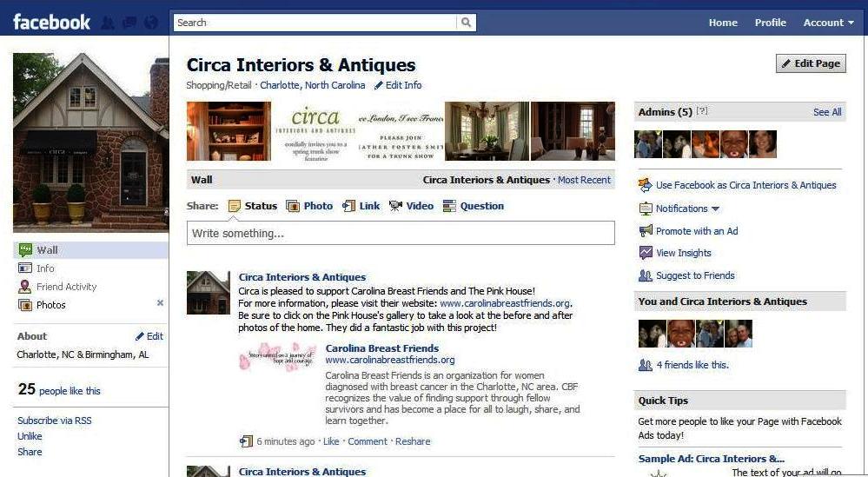Click the Wall speech-bubble icon in sidebar

[x=25, y=250]
